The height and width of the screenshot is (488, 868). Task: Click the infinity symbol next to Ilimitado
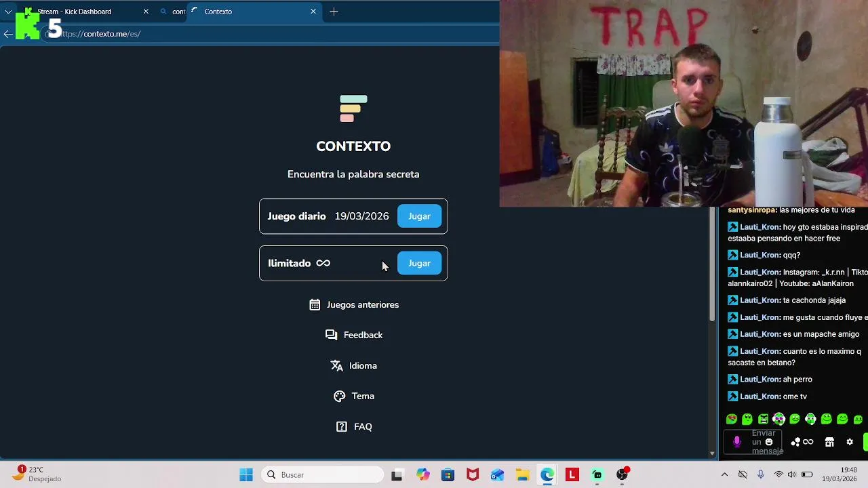point(323,263)
